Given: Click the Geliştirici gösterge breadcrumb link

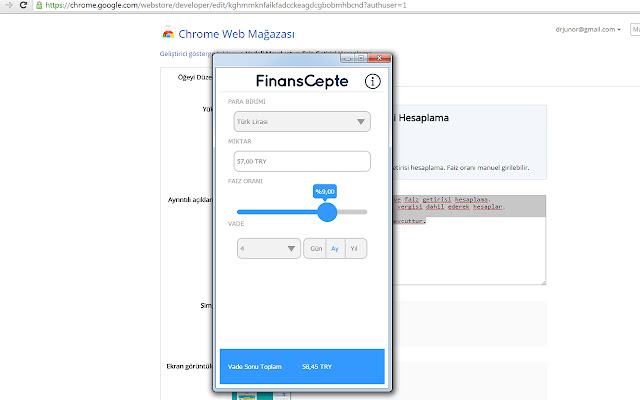Looking at the screenshot, I should 186,54.
